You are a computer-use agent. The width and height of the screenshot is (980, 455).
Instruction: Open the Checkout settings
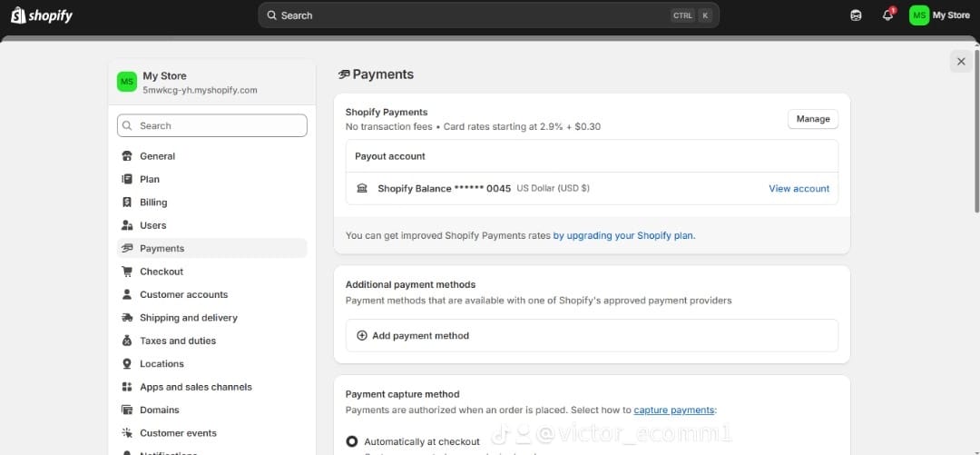(x=211, y=272)
